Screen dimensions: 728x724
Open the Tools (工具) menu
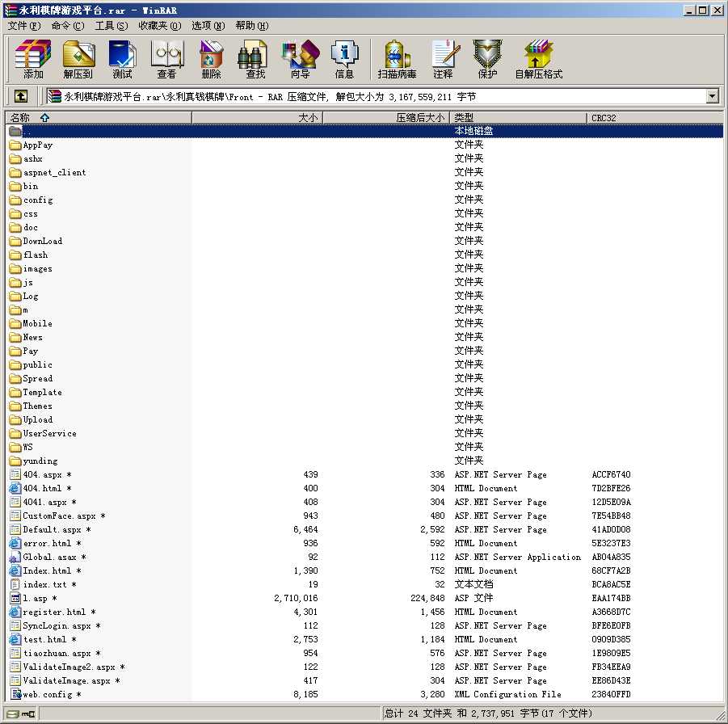[x=112, y=26]
